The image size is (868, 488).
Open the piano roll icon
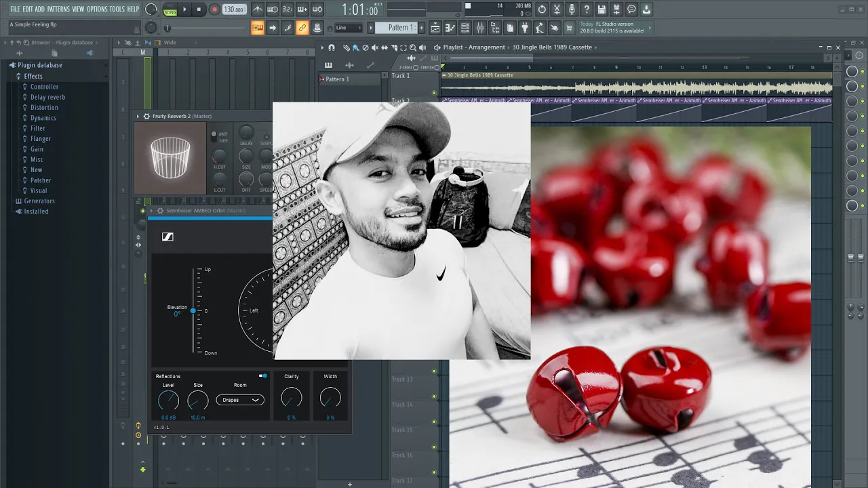(450, 28)
